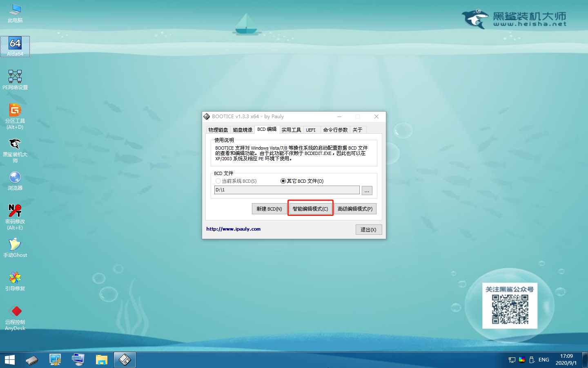Open the 密码修改 (Alt+E) icon
The width and height of the screenshot is (588, 368).
pos(15,217)
